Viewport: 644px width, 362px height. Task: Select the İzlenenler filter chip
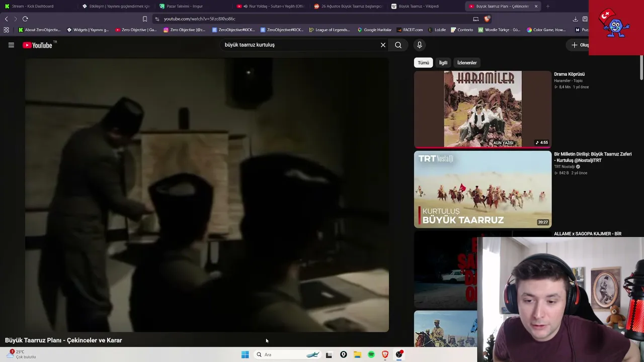467,63
